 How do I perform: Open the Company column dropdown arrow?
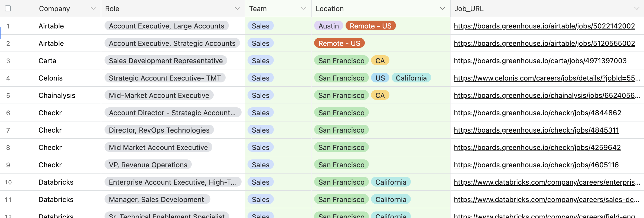point(93,8)
